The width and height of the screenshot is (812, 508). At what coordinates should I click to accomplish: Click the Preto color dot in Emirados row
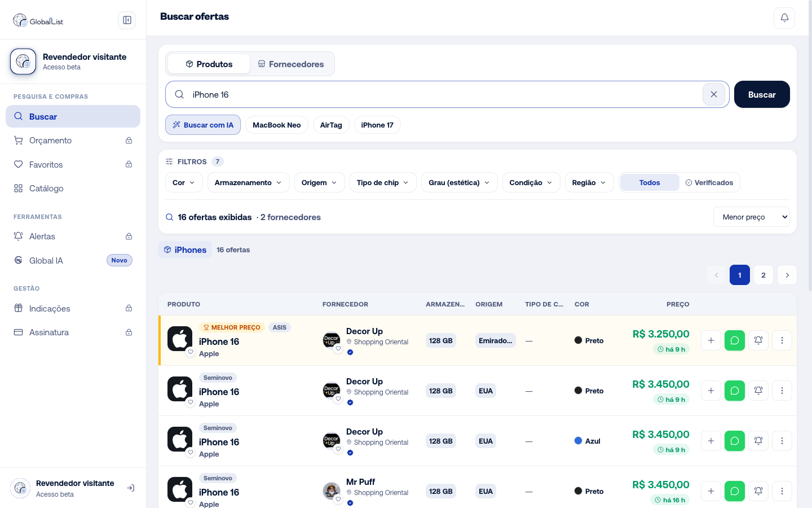578,340
